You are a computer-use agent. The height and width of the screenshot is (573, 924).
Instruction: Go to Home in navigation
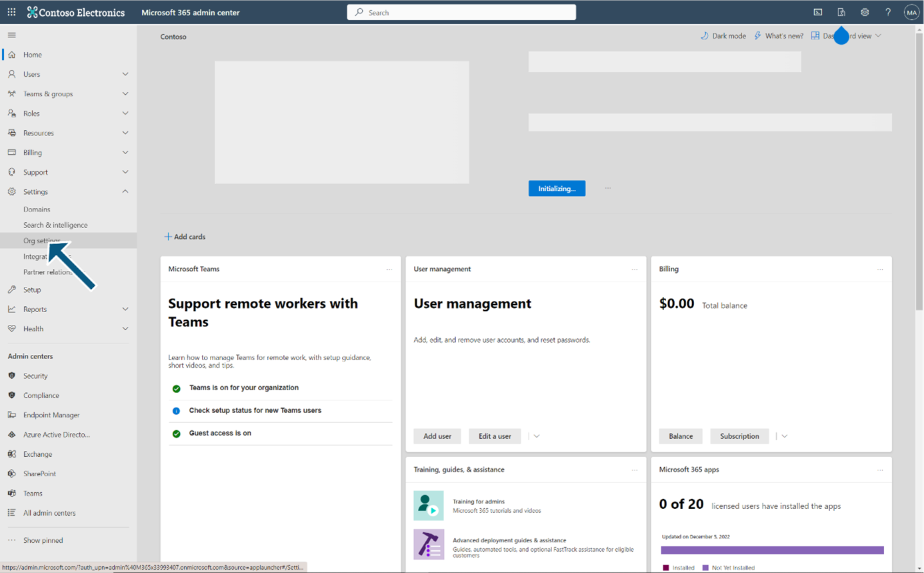33,55
